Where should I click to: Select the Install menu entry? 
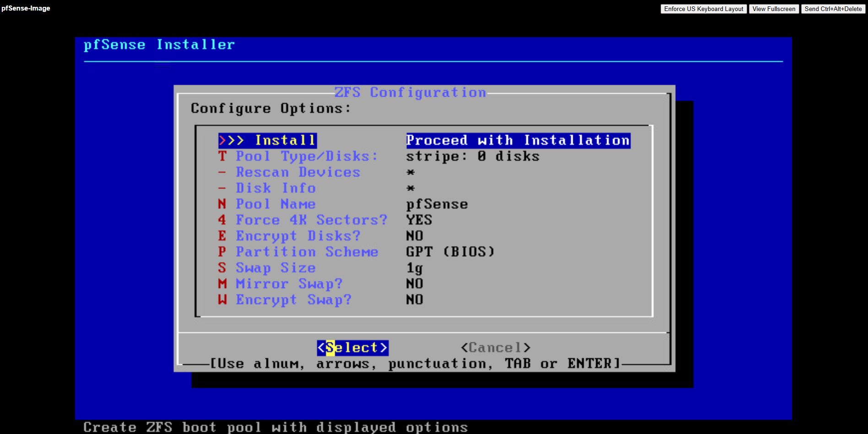267,140
